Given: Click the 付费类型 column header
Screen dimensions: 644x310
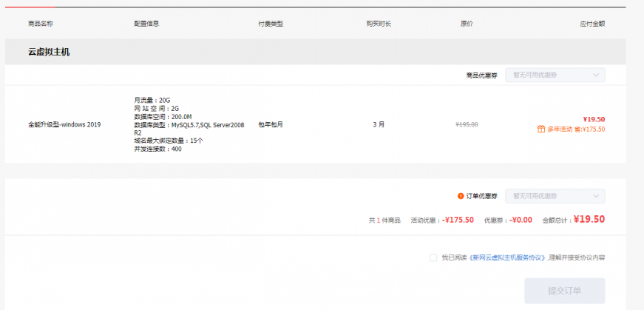Looking at the screenshot, I should pos(270,24).
